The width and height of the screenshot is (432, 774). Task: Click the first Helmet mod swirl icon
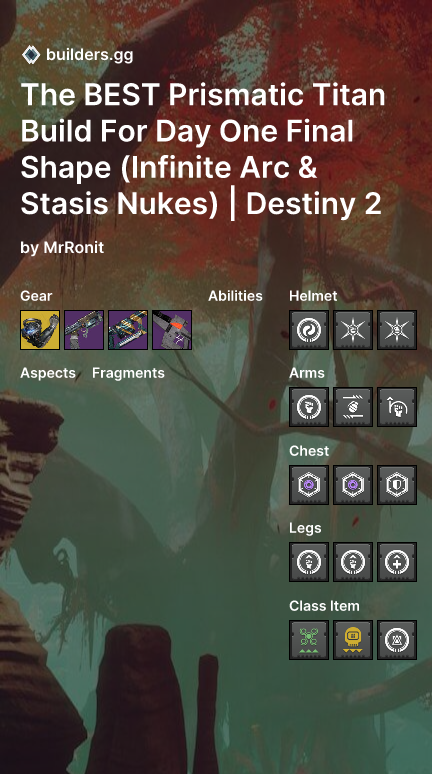click(x=309, y=330)
